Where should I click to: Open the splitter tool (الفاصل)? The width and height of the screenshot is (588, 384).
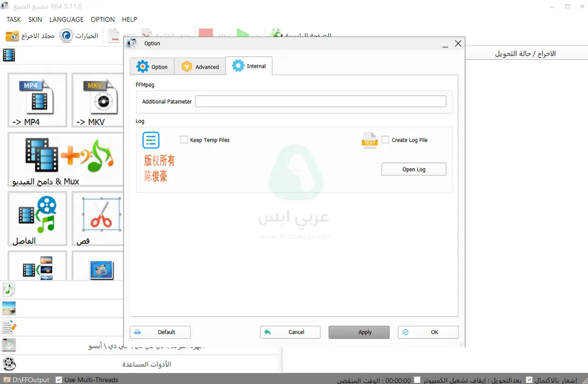pos(37,218)
